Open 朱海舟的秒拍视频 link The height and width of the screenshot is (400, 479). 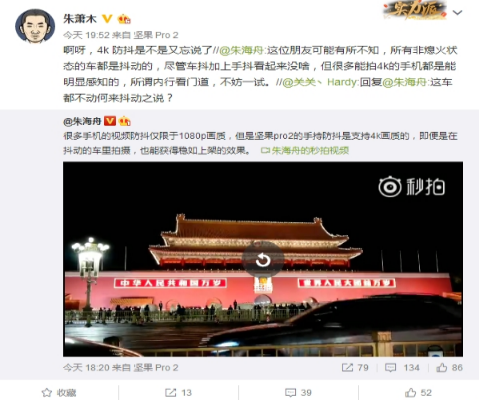click(305, 151)
